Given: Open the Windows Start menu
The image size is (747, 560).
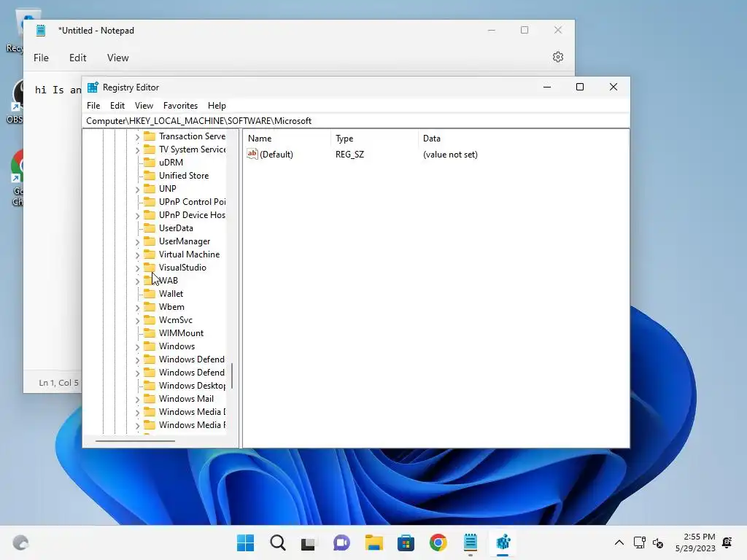Looking at the screenshot, I should 245,542.
